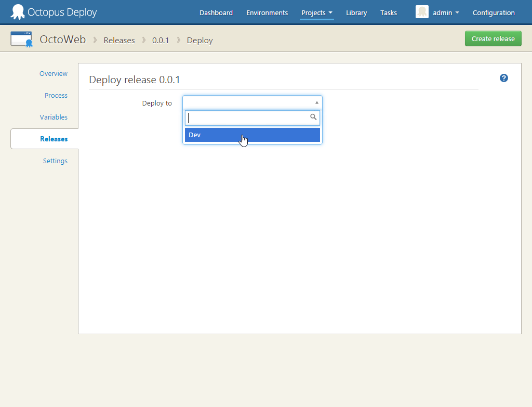Activate the Variables sidebar section
Image resolution: width=532 pixels, height=407 pixels.
(54, 117)
